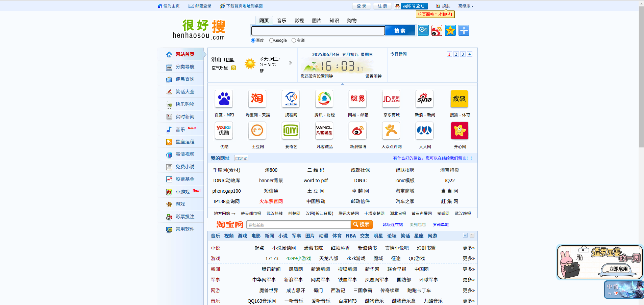Click the blue plus share icon
The width and height of the screenshot is (644, 305).
point(464,30)
